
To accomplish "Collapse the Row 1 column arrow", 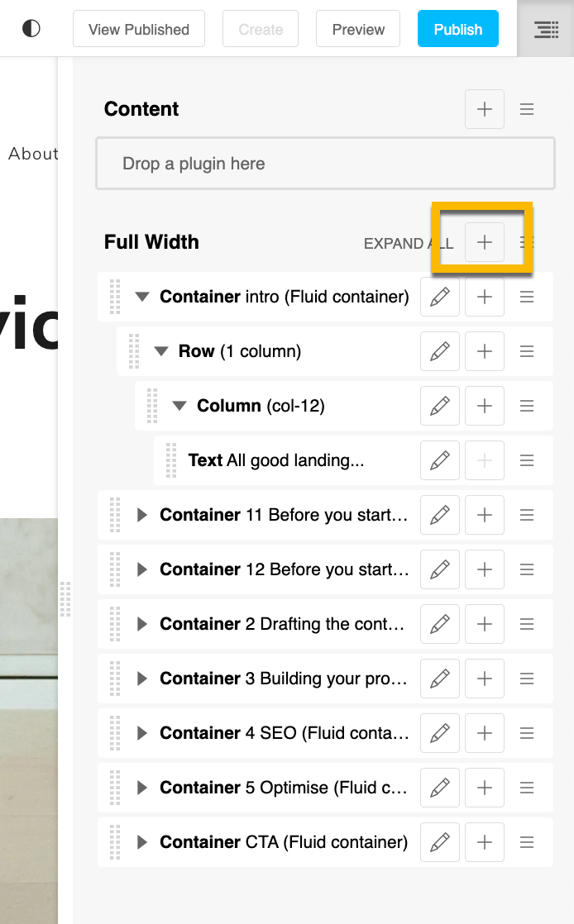I will point(161,352).
